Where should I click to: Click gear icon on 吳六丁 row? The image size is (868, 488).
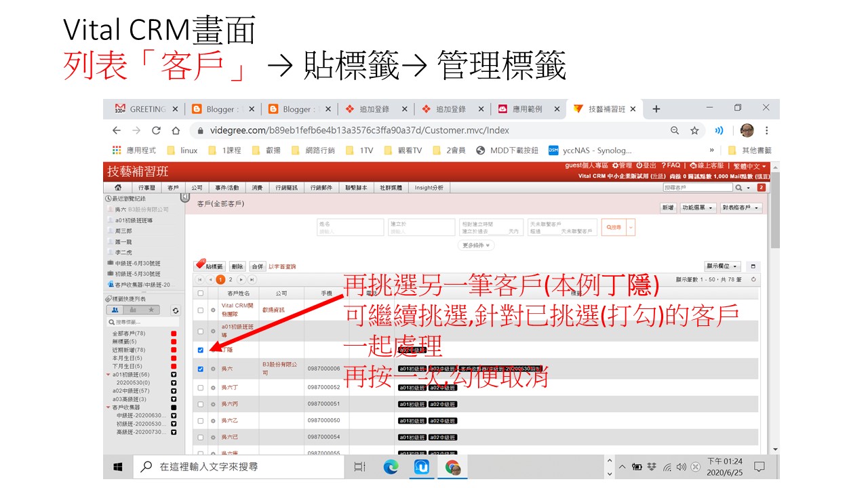coord(213,388)
